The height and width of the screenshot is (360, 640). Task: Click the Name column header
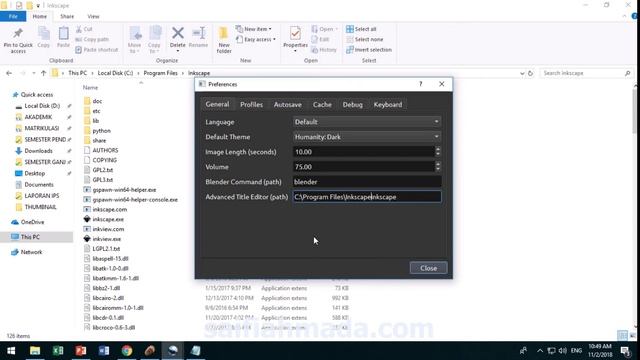coord(90,87)
